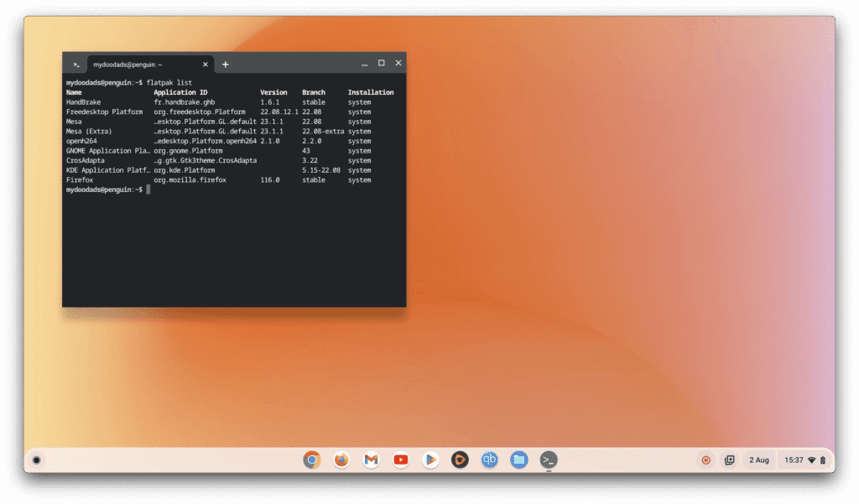Screen dimensions: 859x504
Task: Click version '22.08.12.1'
Action: tap(279, 112)
